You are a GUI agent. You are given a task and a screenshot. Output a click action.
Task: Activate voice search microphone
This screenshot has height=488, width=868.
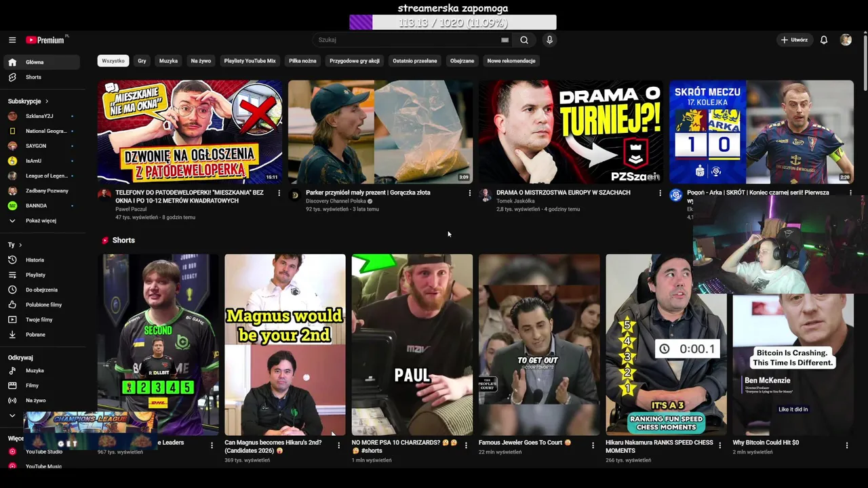coord(549,40)
